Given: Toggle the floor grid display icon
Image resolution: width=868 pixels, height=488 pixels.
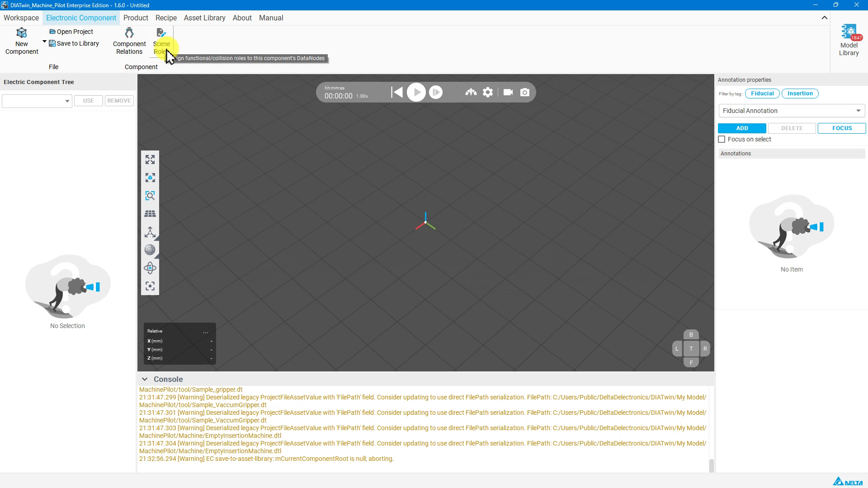Looking at the screenshot, I should 150,214.
